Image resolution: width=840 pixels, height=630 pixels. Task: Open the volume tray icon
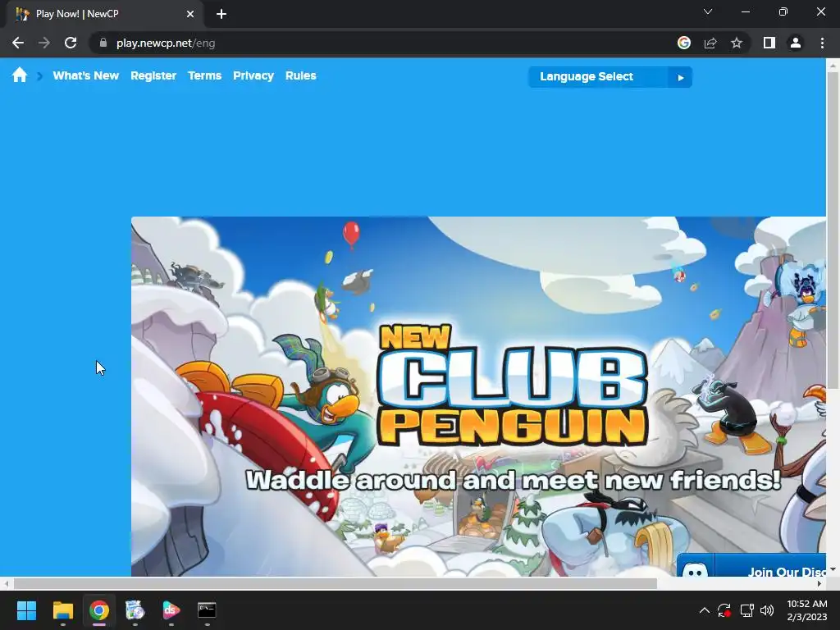[767, 610]
